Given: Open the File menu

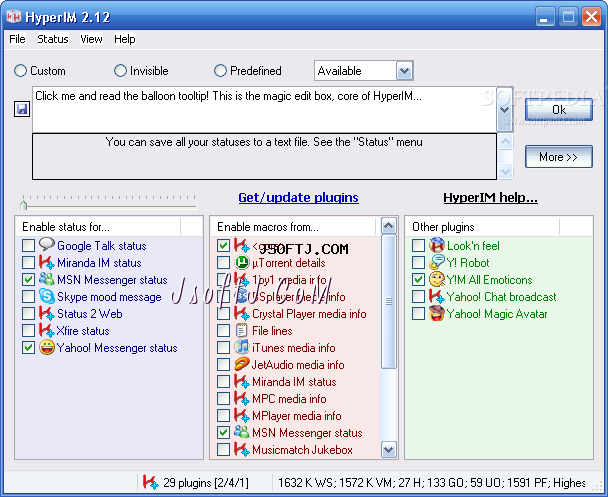Looking at the screenshot, I should point(17,39).
